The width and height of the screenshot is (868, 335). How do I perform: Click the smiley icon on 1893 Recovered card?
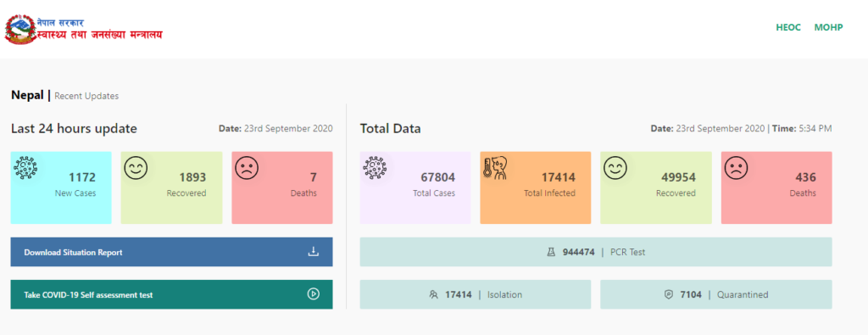coord(136,168)
